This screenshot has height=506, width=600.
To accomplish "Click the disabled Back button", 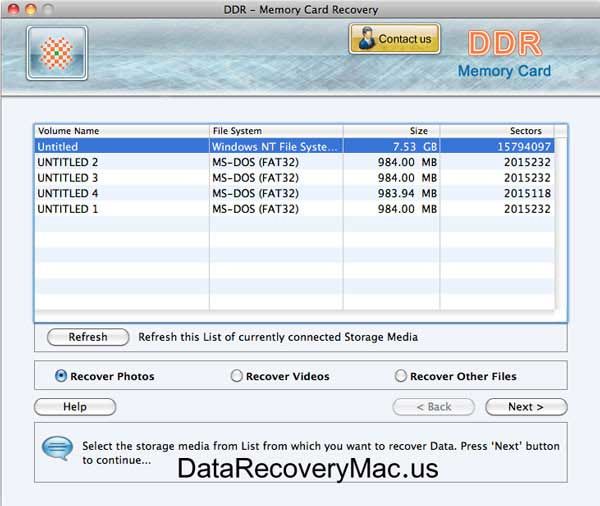I will [x=434, y=407].
